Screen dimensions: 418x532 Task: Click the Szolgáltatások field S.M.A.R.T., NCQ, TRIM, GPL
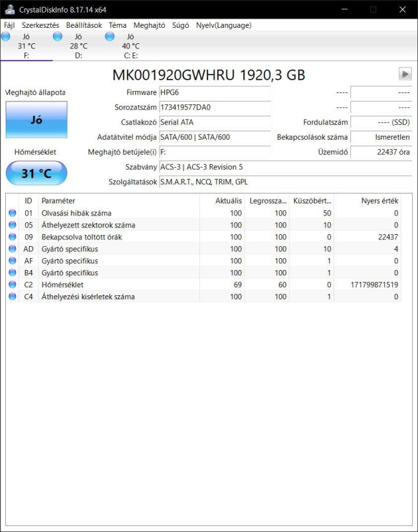(x=286, y=182)
